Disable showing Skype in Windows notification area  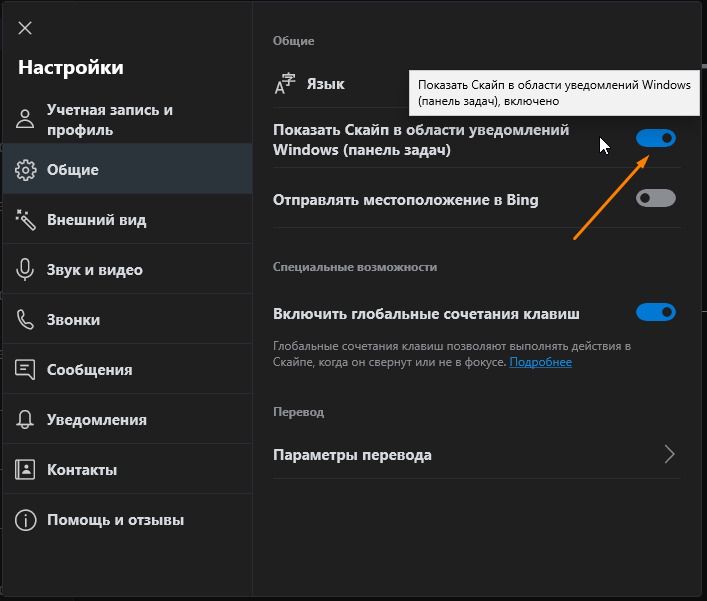656,138
